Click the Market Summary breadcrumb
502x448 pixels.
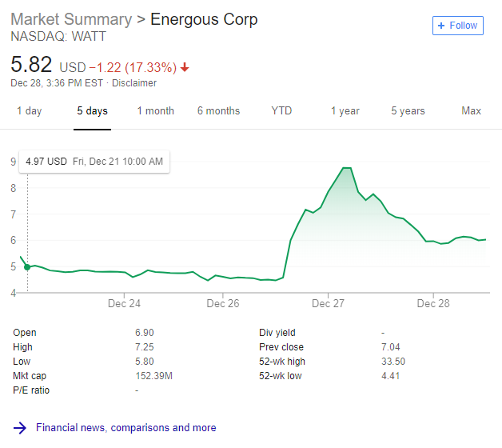click(71, 19)
